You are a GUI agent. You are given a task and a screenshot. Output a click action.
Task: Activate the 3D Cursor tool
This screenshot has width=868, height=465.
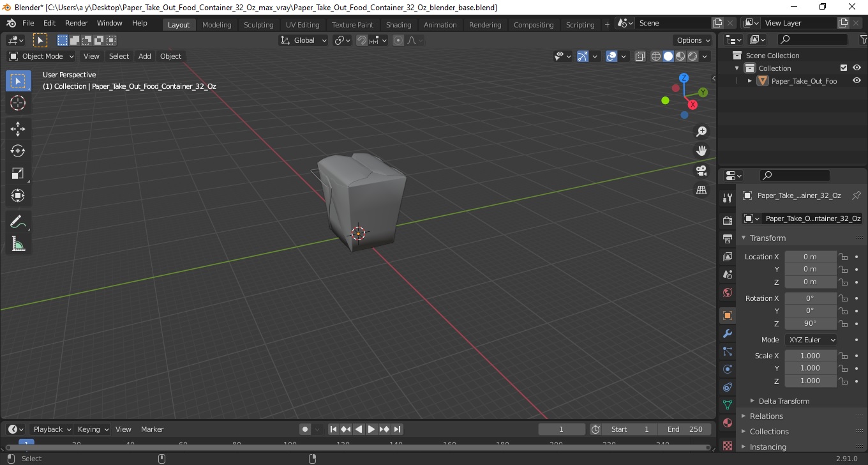coord(18,103)
